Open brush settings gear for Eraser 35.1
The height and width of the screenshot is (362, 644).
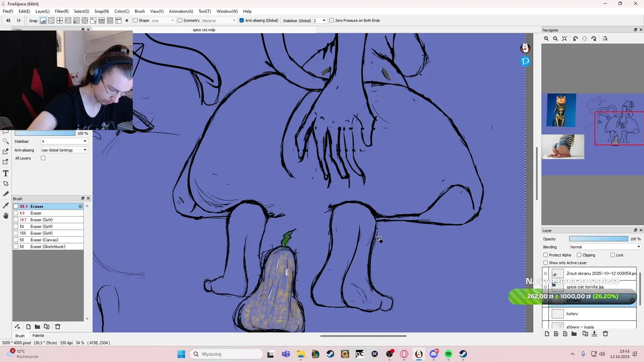(x=80, y=207)
